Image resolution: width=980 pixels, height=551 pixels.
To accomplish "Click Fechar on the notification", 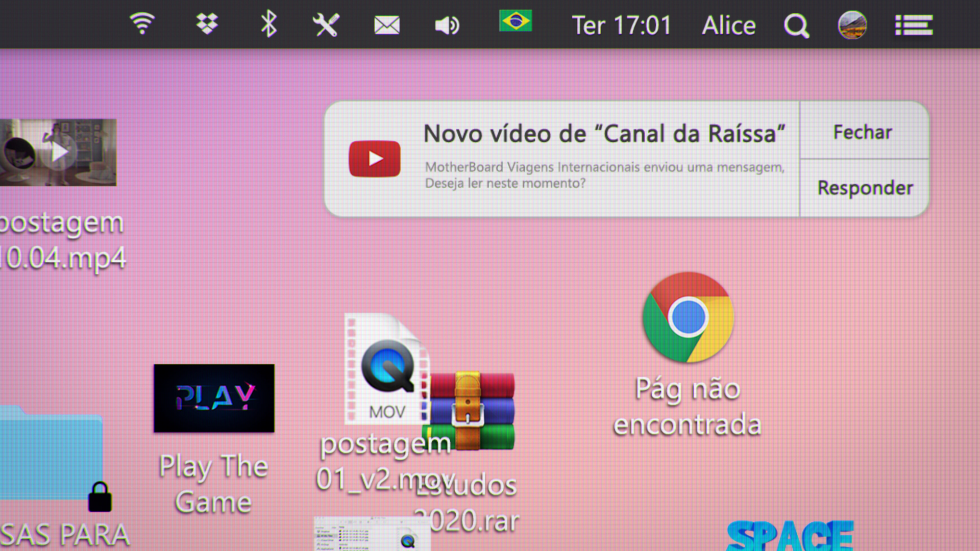I will pos(863,132).
